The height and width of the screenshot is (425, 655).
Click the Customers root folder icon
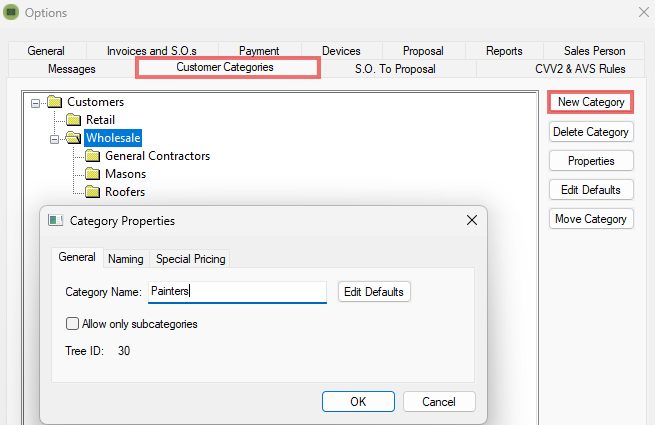tap(54, 102)
